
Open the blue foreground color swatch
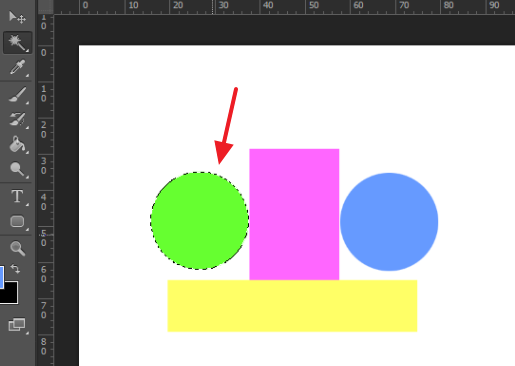(2, 277)
